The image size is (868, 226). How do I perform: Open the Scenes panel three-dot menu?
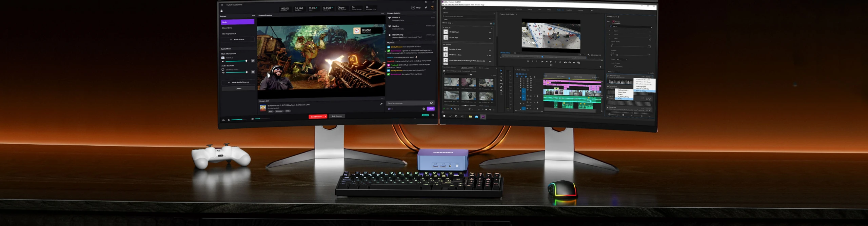tap(253, 16)
